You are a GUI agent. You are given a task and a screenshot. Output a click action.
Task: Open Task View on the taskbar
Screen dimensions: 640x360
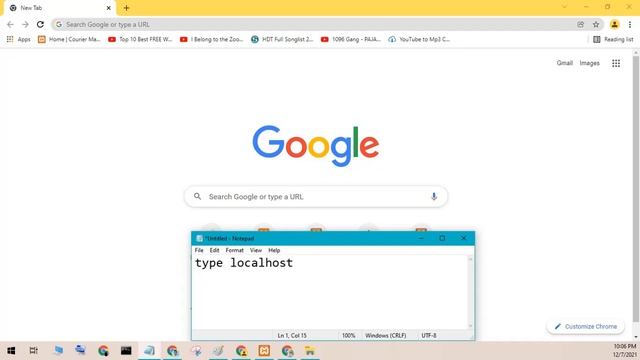(x=33, y=351)
